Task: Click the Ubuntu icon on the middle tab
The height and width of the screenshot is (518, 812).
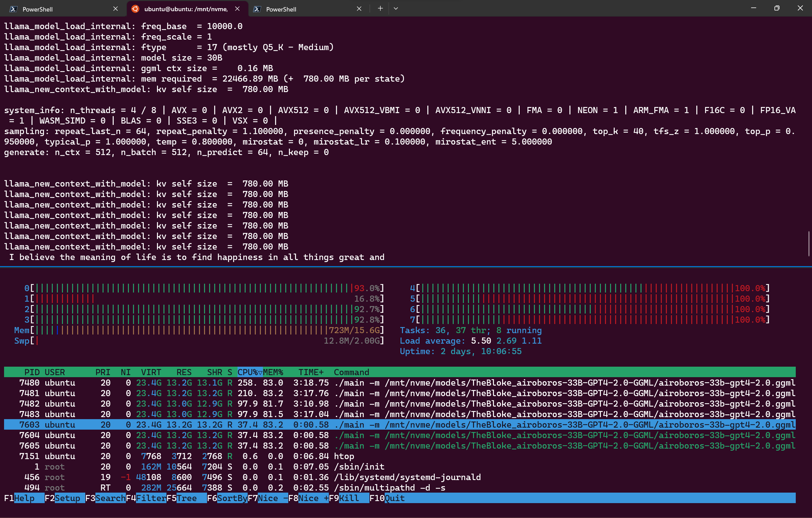Action: 135,9
